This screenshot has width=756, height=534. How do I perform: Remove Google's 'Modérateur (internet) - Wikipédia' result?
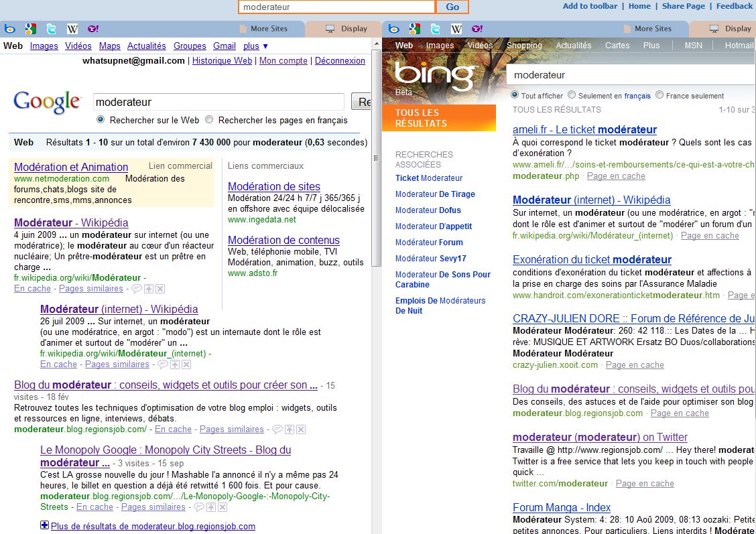[186, 364]
